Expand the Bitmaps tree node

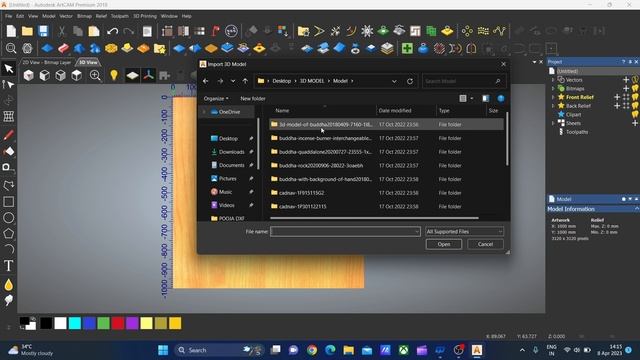(x=553, y=89)
